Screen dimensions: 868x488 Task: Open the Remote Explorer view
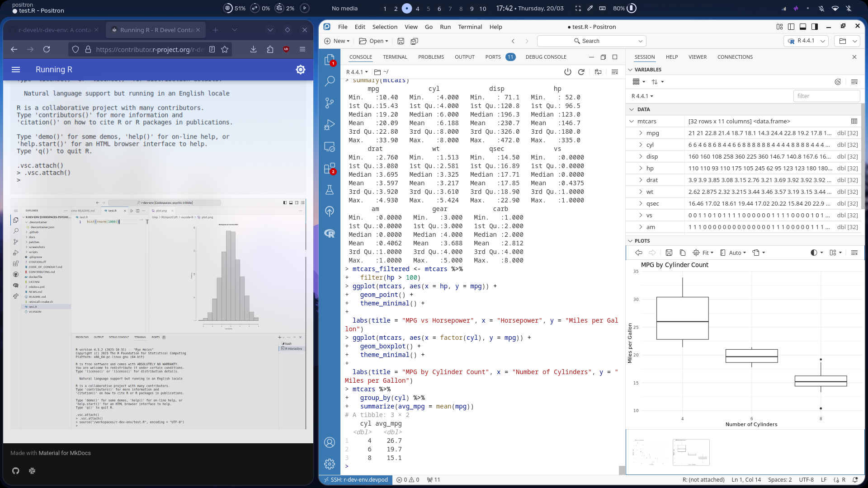pyautogui.click(x=330, y=147)
